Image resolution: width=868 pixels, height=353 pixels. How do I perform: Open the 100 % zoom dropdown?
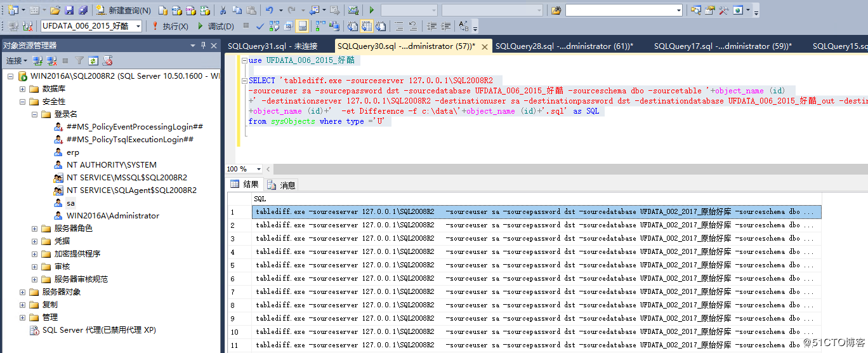tap(259, 169)
